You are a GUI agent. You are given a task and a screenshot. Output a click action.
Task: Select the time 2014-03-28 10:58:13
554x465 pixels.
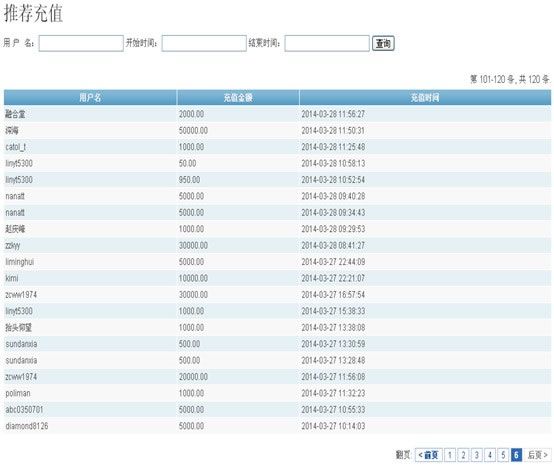click(333, 163)
